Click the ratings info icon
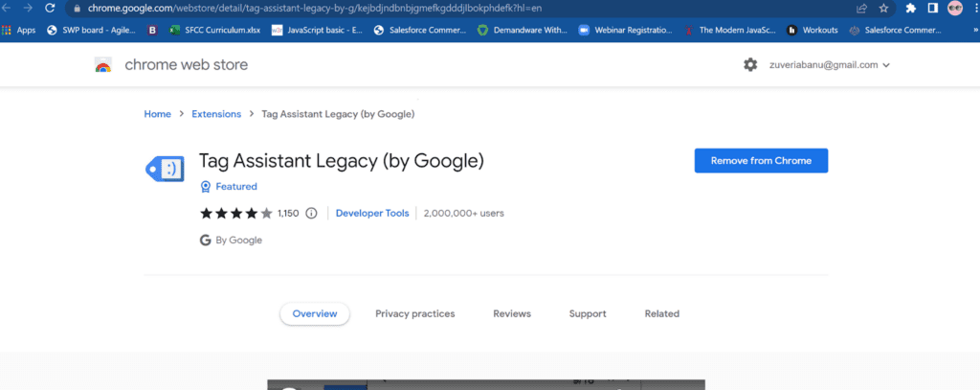The width and height of the screenshot is (980, 390). (311, 214)
